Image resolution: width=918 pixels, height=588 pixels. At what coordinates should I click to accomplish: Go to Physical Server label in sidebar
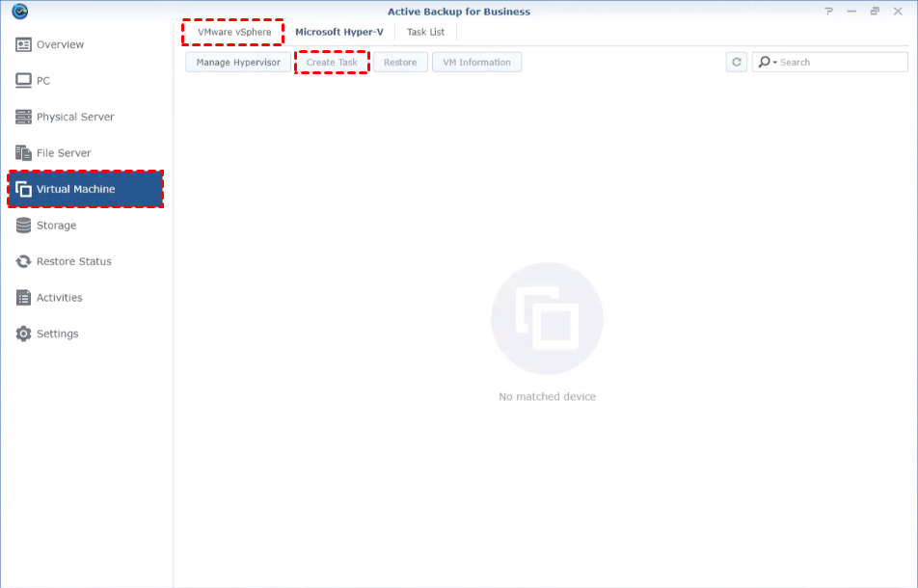75,117
